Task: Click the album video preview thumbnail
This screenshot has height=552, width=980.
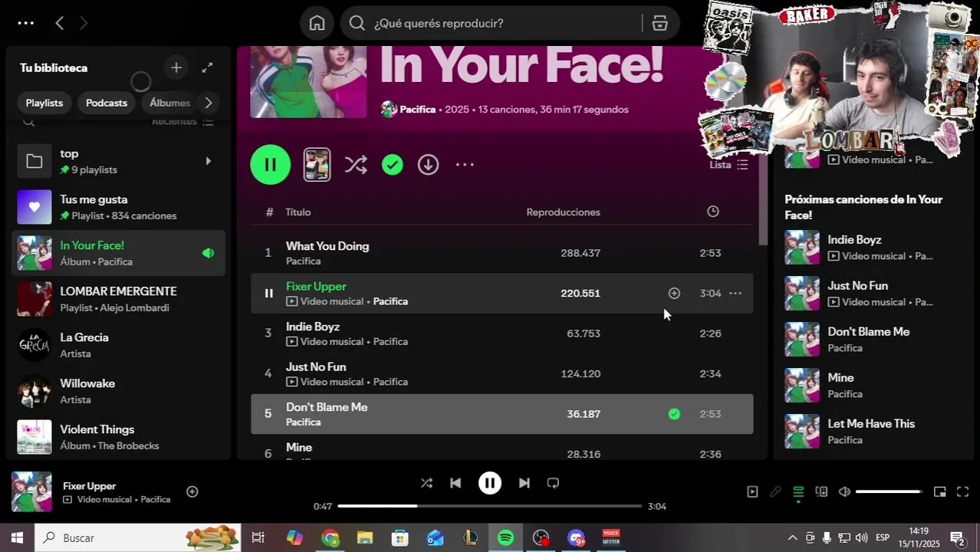Action: pyautogui.click(x=317, y=164)
